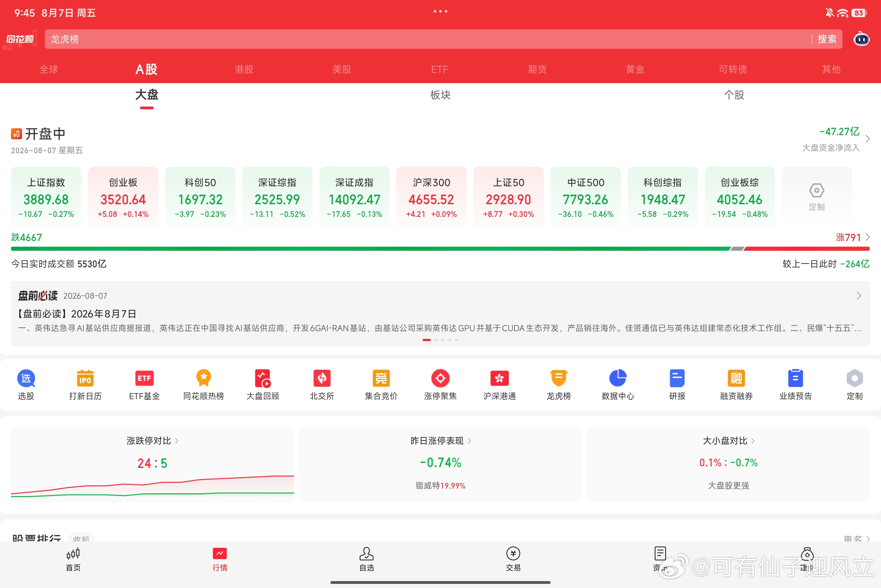The image size is (881, 588).
Task: Switch to the 美股 tab
Action: coord(342,69)
